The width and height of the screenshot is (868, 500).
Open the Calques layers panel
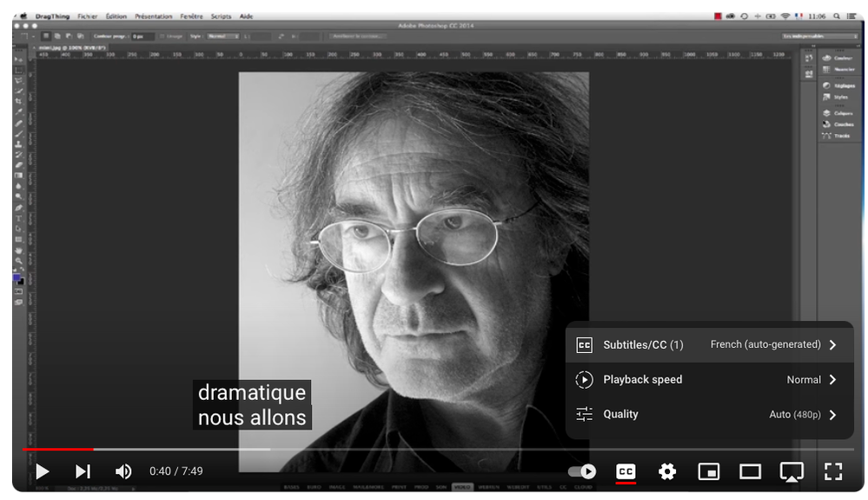point(838,113)
